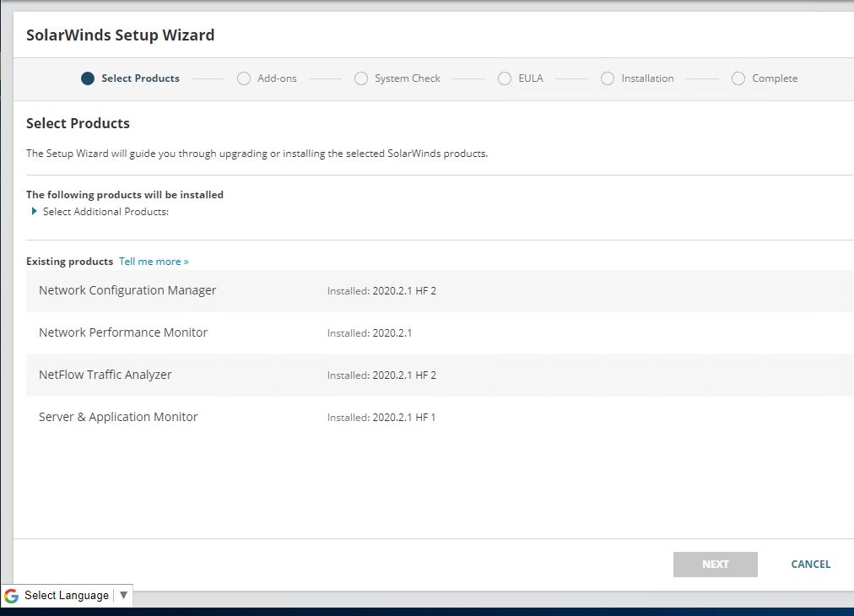This screenshot has height=616, width=854.
Task: Click the Installed: 2020.2.1 HF 1 version text
Action: 381,417
